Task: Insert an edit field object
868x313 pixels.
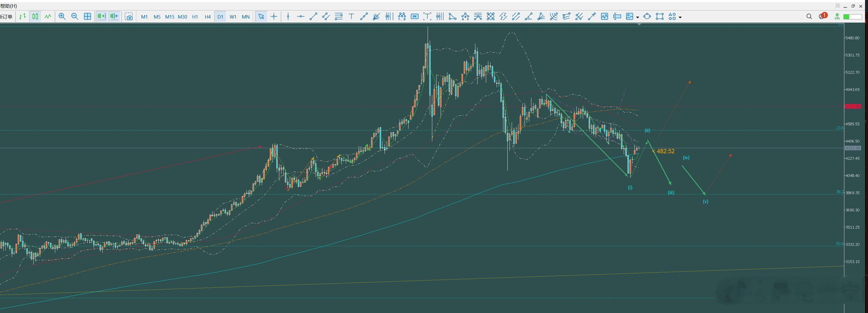Action: [x=617, y=16]
